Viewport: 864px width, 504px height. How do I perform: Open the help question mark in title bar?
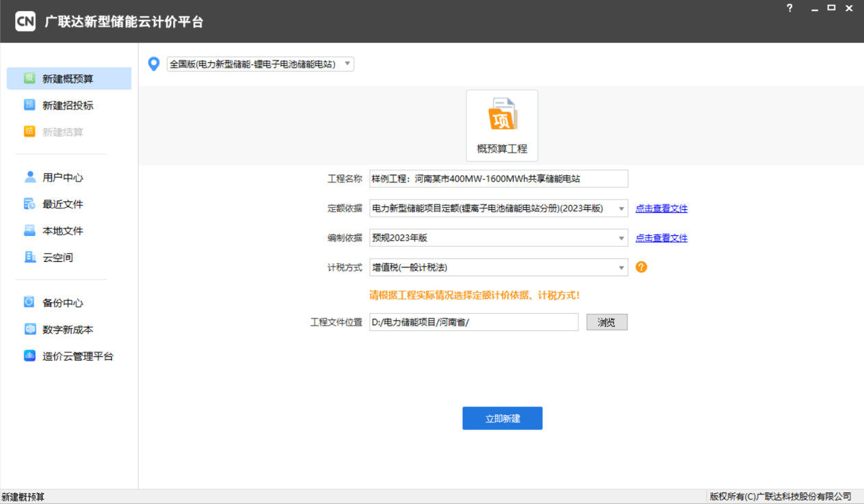789,9
